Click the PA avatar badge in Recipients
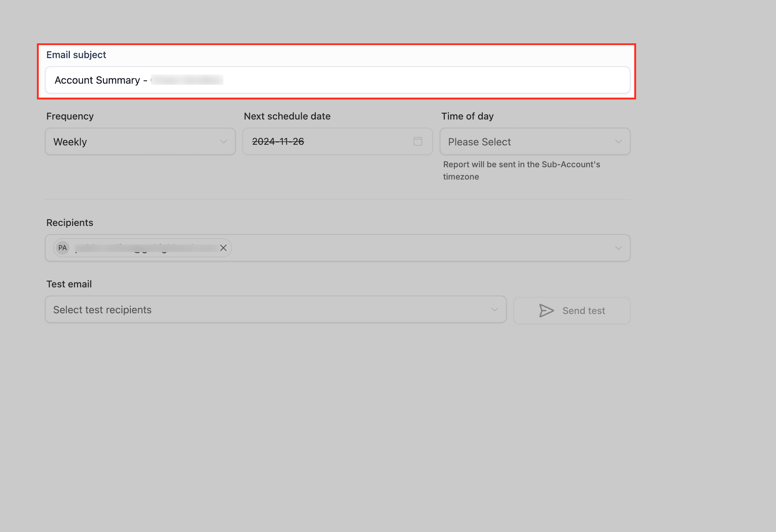 [62, 248]
